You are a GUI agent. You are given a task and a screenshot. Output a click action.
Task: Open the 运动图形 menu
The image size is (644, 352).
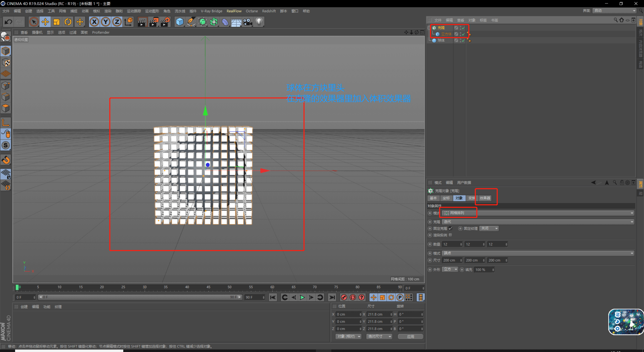[x=152, y=11]
